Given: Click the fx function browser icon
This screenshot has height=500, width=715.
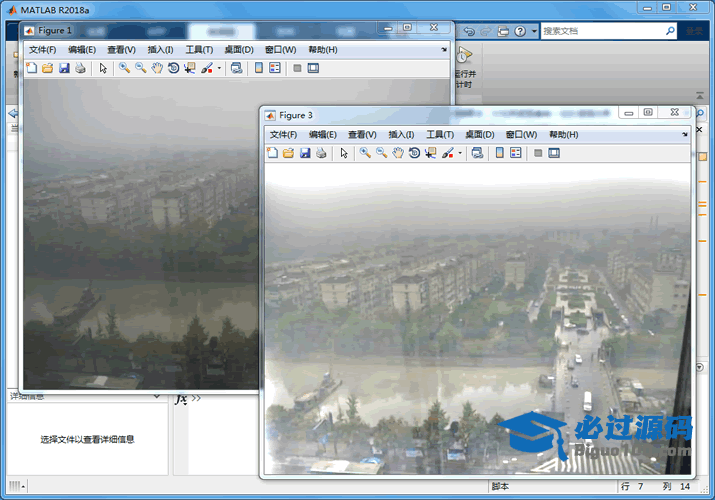Looking at the screenshot, I should (x=181, y=399).
